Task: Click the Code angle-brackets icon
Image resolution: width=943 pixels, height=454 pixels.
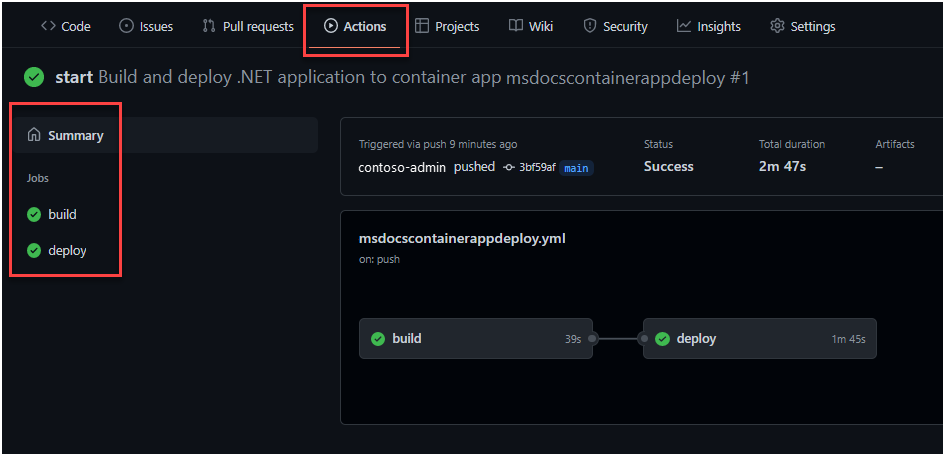Action: [x=48, y=26]
